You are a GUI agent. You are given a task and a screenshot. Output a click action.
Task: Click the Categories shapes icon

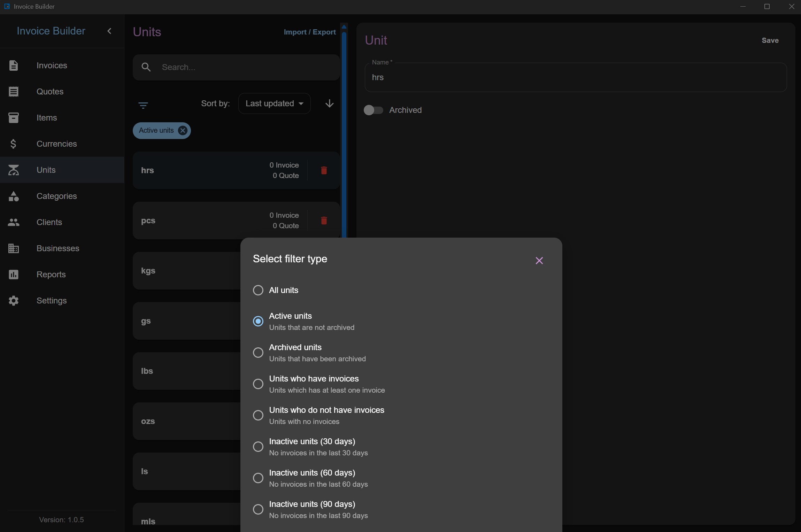13,196
